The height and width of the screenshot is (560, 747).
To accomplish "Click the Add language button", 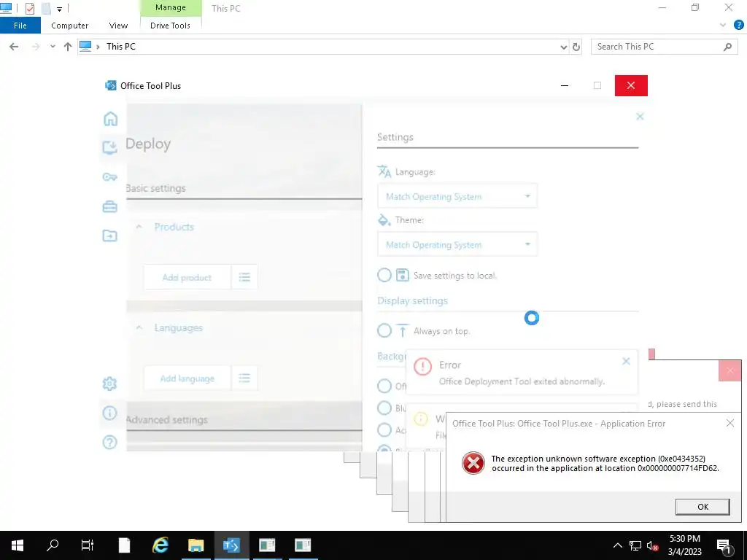I will click(x=187, y=378).
